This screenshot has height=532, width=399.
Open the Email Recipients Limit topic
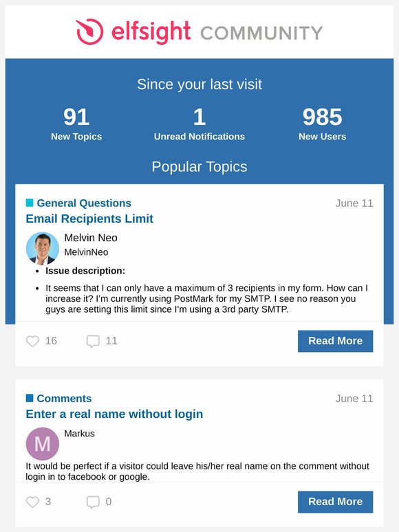[89, 219]
